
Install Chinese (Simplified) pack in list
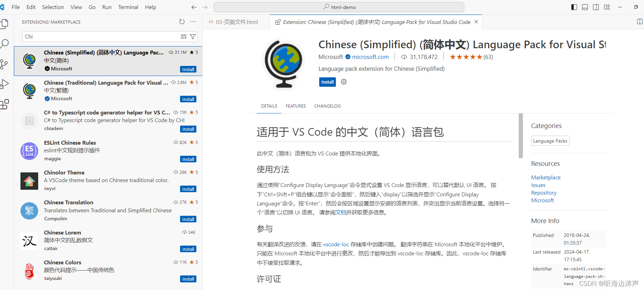[188, 69]
